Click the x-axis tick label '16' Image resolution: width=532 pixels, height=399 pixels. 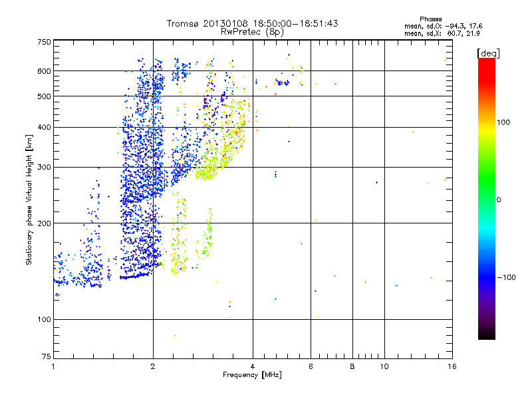(x=452, y=366)
